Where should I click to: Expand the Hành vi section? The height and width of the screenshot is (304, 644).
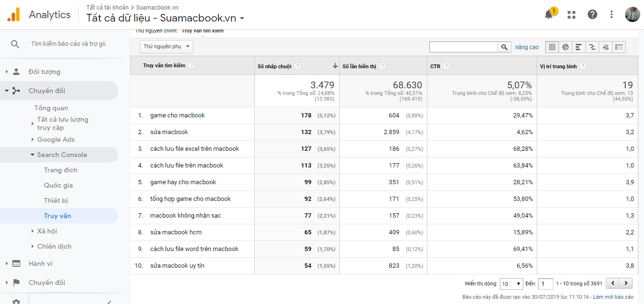7,263
